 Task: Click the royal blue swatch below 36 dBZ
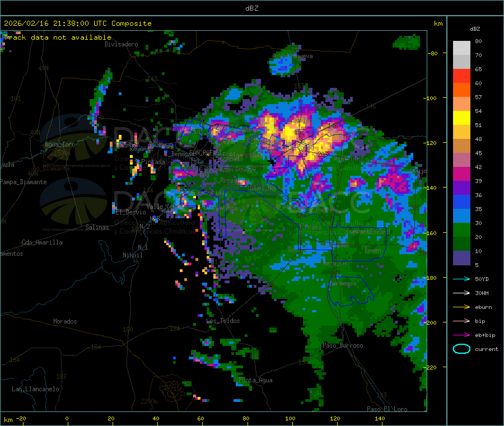pyautogui.click(x=461, y=202)
